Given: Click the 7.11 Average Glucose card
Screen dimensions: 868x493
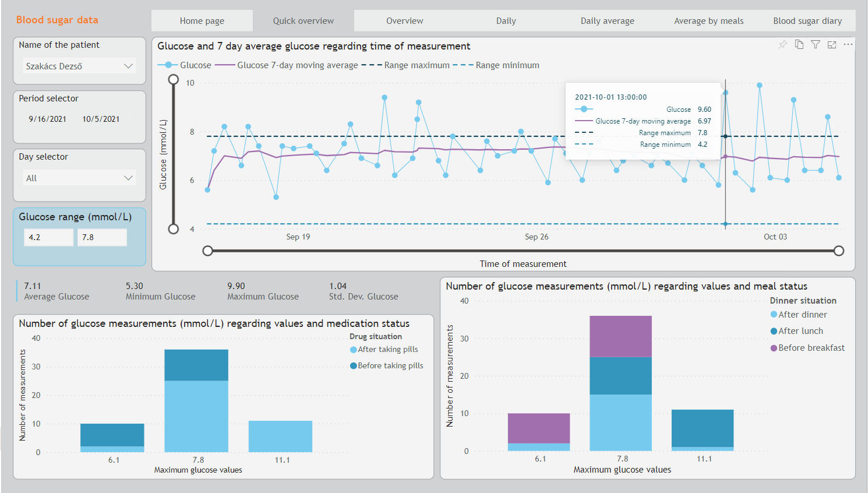Looking at the screenshot, I should (57, 291).
